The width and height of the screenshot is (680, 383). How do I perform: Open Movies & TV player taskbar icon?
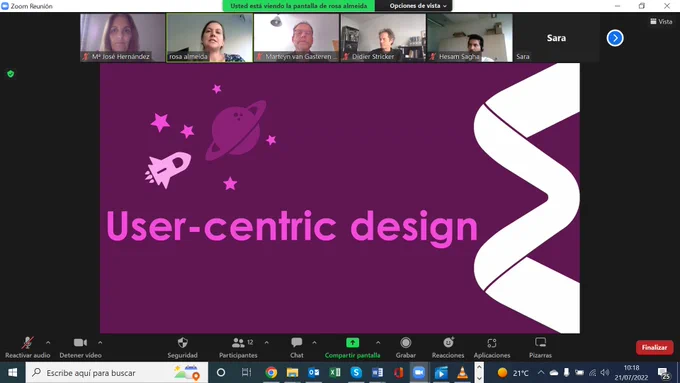point(441,373)
